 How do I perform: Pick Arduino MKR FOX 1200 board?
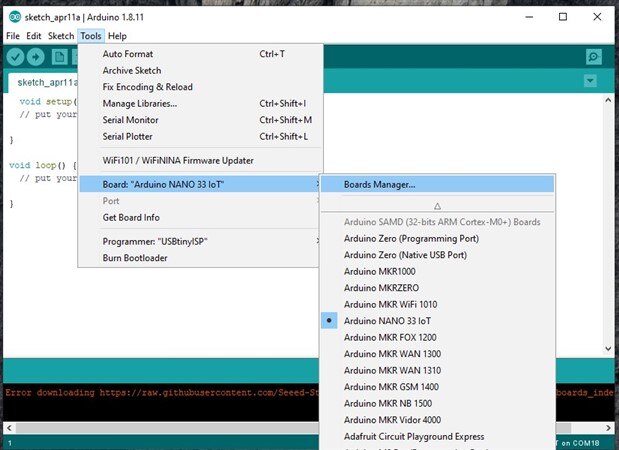pos(437,338)
